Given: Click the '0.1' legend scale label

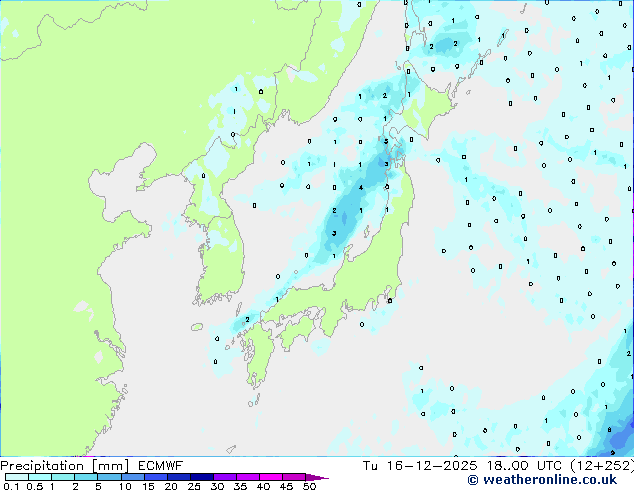Looking at the screenshot, I should pos(11,486).
